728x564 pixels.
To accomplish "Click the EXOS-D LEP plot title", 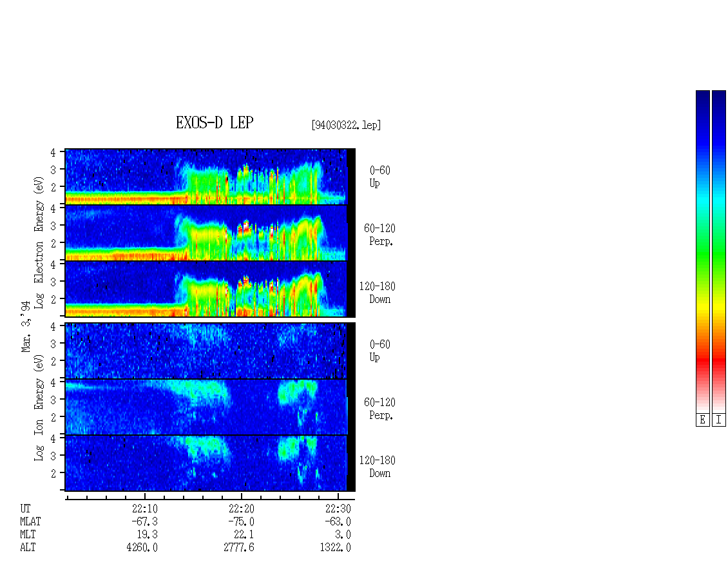I will click(x=215, y=122).
